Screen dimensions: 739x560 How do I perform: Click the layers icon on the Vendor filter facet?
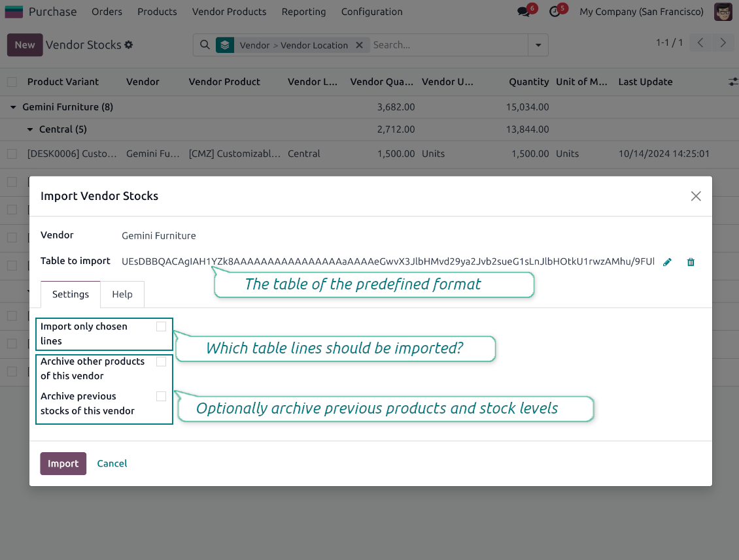224,44
